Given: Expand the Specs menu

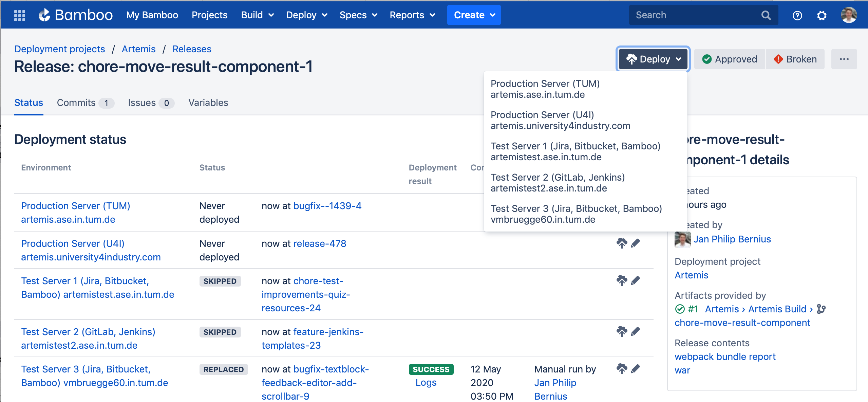Looking at the screenshot, I should (x=359, y=15).
